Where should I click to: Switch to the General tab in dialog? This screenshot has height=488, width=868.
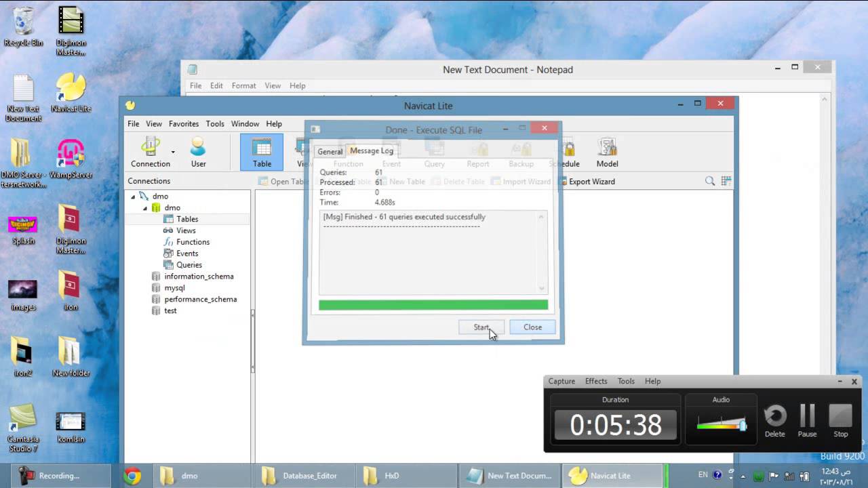click(330, 152)
